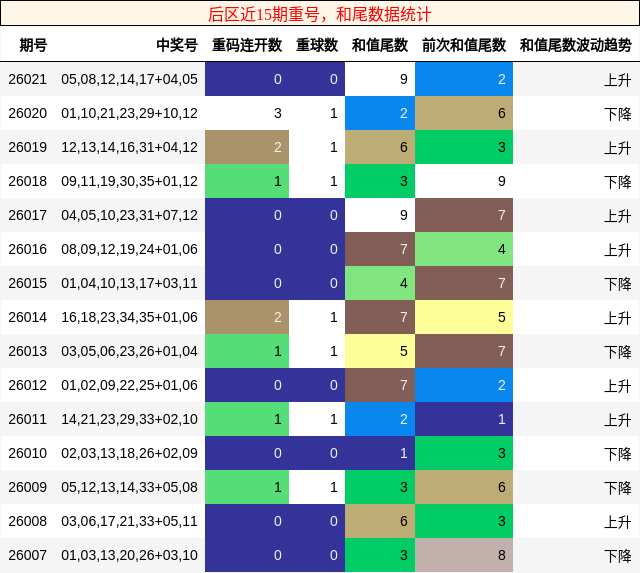Click yellow 和值尾数 cell 5 in row 26013
This screenshot has height=573, width=640.
380,351
